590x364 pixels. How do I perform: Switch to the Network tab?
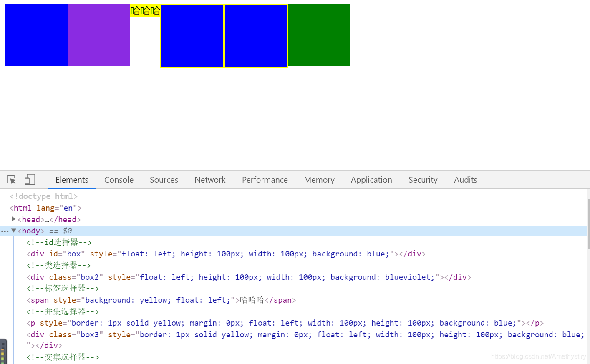tap(210, 180)
